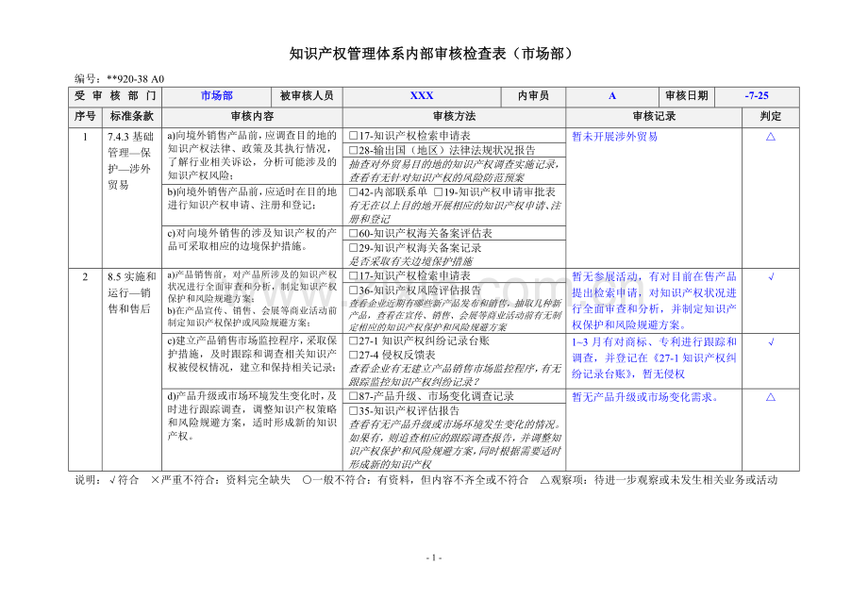The height and width of the screenshot is (614, 868).
Task: Tick the 35-知识产权评估报告 checkbox
Action: [353, 410]
